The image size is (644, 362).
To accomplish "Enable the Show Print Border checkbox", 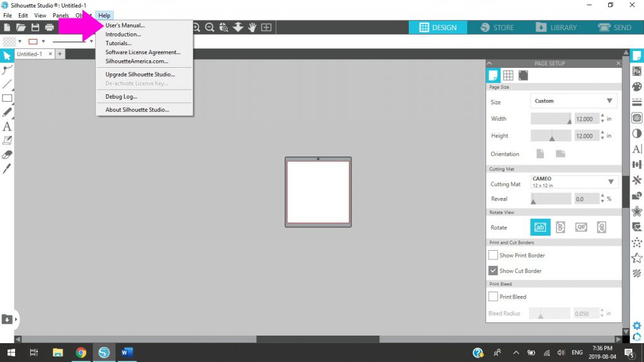I will [493, 255].
